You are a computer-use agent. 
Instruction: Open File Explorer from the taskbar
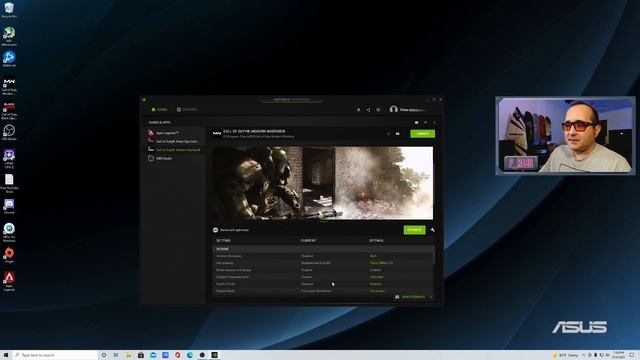pos(128,355)
